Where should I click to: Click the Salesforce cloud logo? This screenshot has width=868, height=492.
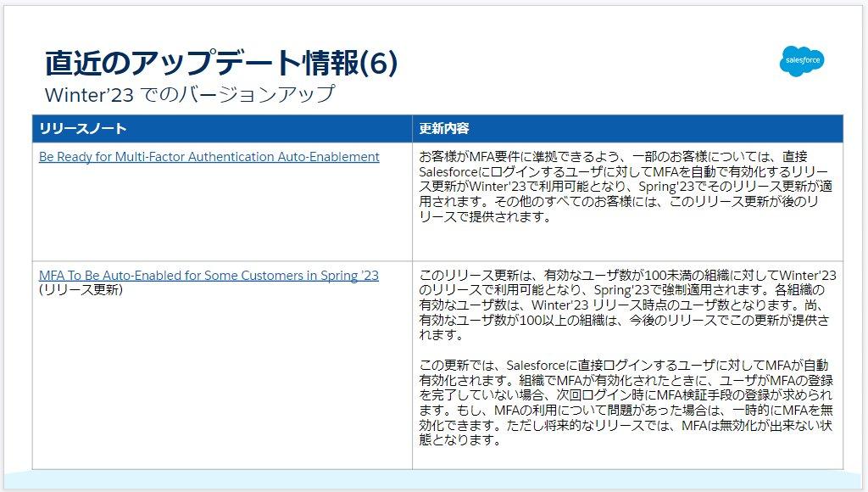tap(802, 60)
